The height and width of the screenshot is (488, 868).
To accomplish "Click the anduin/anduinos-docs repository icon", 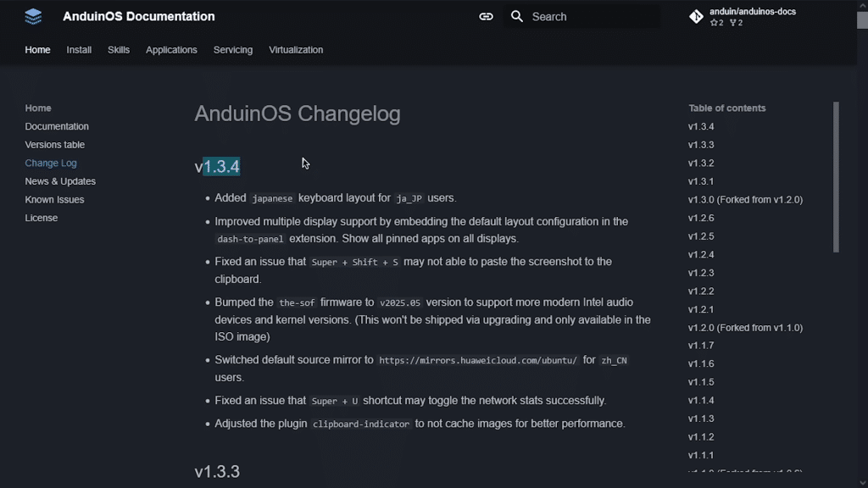I will coord(696,15).
